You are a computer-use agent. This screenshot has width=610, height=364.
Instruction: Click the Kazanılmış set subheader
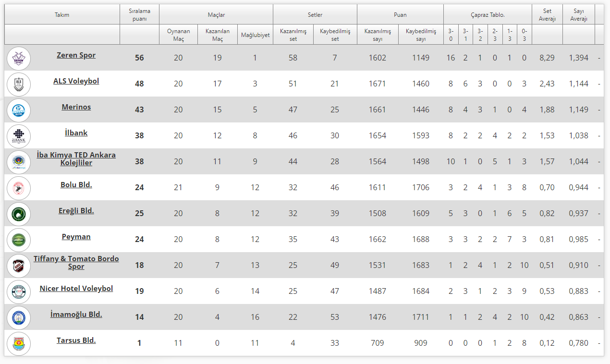click(293, 35)
